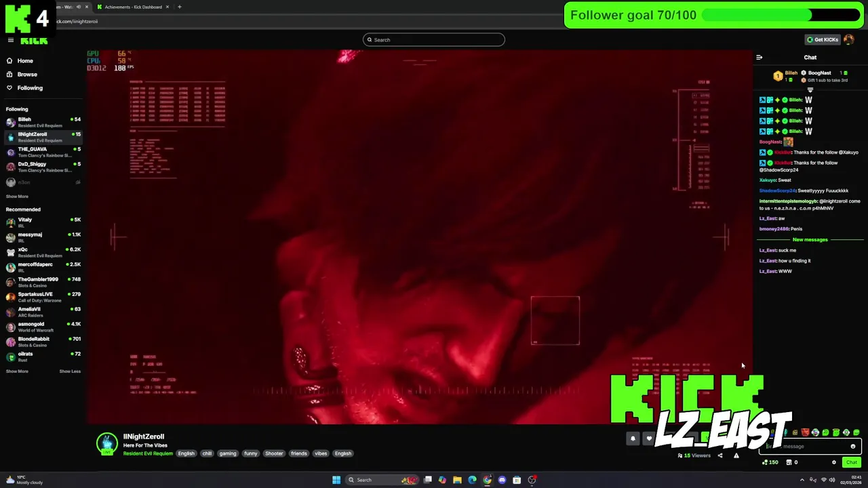Select the vibes stream tag
Screen dimensions: 868x488
(x=321, y=453)
